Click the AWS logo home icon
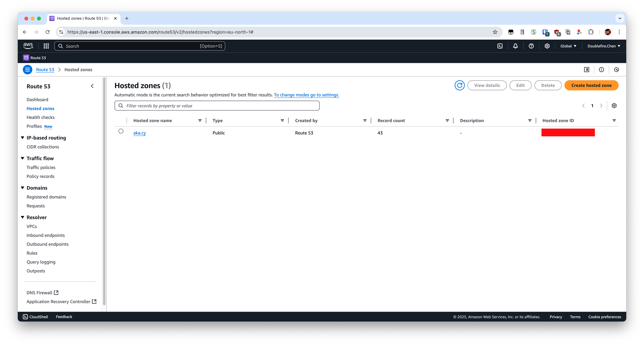 (x=28, y=46)
